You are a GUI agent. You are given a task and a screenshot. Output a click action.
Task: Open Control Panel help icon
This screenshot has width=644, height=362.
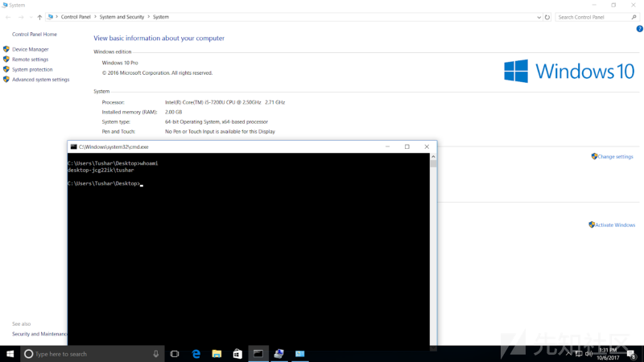[639, 29]
